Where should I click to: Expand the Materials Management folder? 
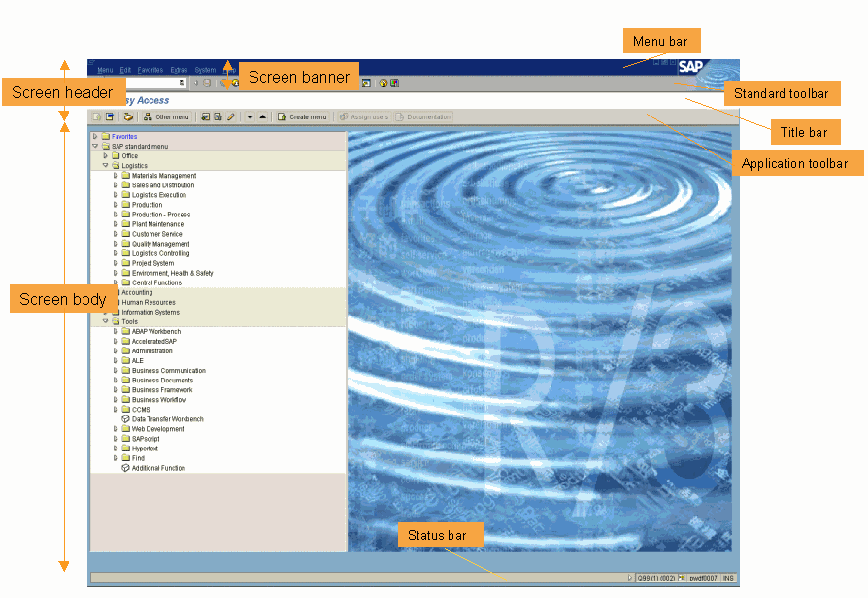click(x=115, y=176)
